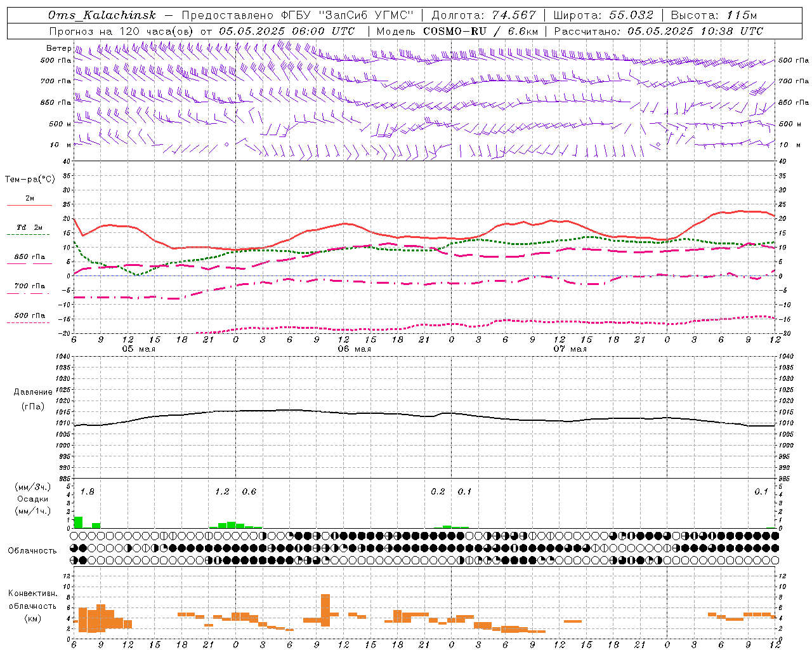
Task: Click the 06 мая date label
Action: tap(354, 349)
